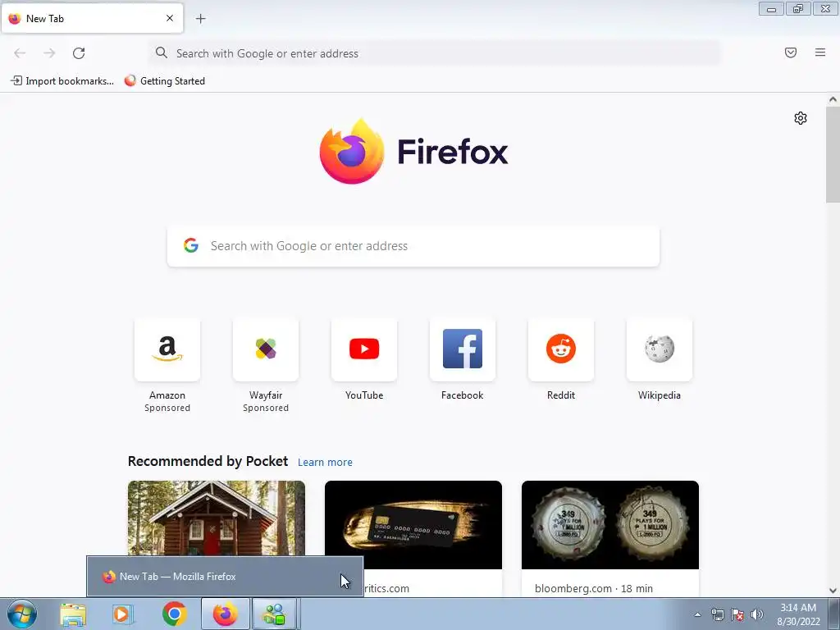Image resolution: width=840 pixels, height=630 pixels.
Task: Open the Wayfair sponsored shortcut
Action: tap(266, 365)
